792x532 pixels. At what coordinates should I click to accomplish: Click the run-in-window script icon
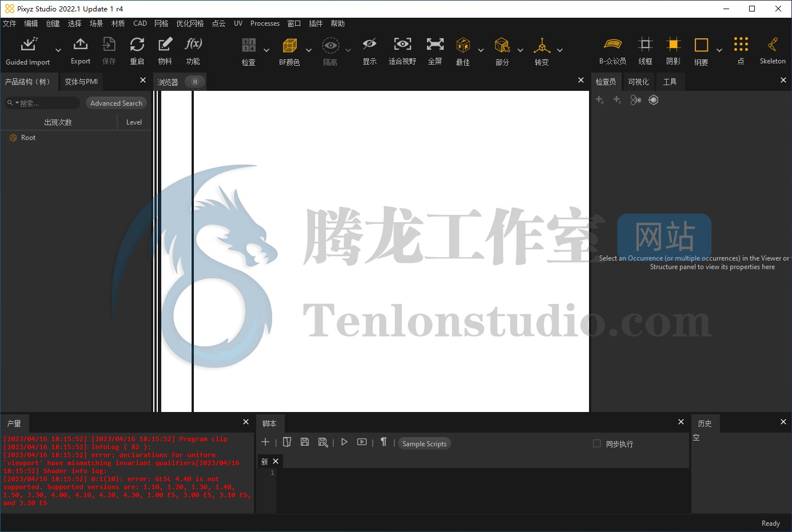(362, 442)
